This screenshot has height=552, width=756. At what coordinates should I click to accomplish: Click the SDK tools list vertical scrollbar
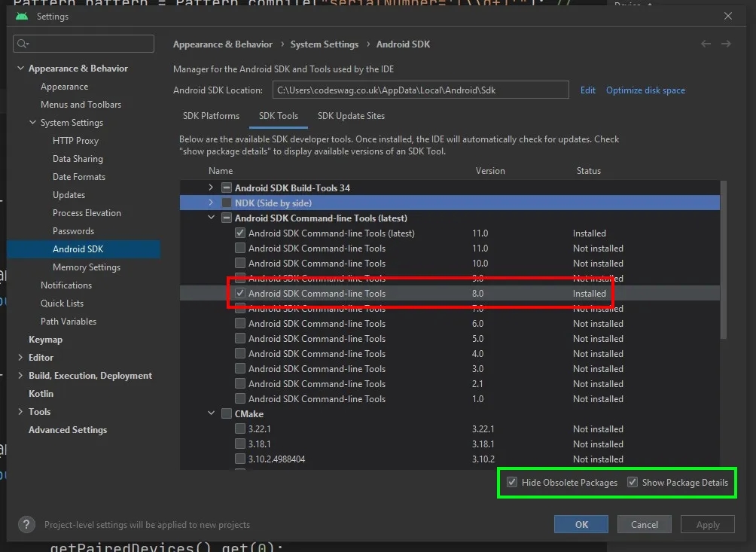coord(723,261)
